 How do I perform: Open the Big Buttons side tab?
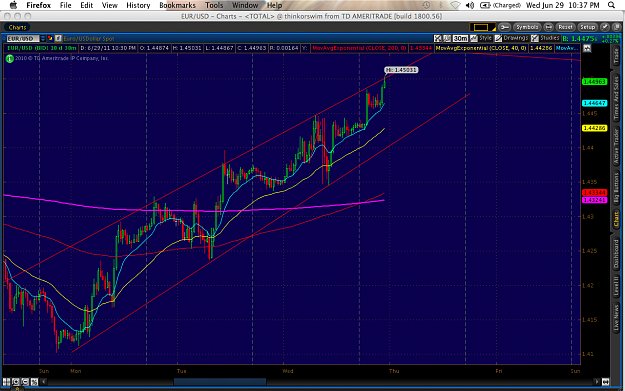(x=616, y=188)
